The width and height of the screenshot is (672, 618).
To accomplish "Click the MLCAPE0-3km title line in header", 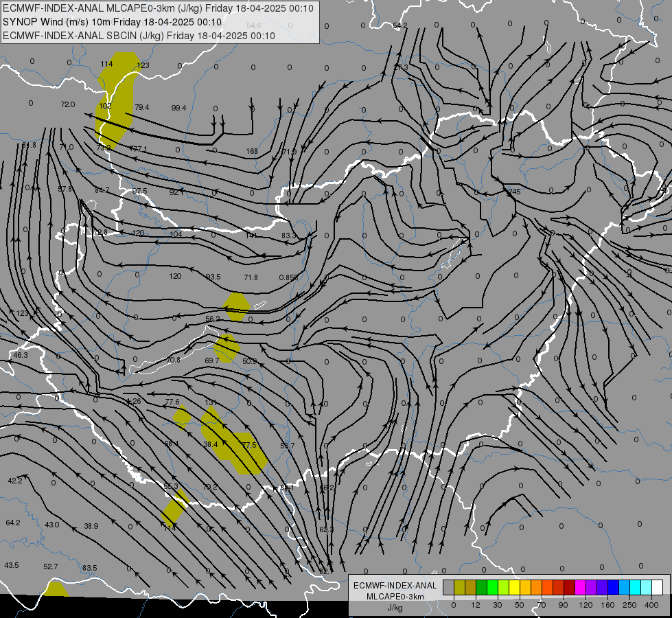I will [158, 8].
